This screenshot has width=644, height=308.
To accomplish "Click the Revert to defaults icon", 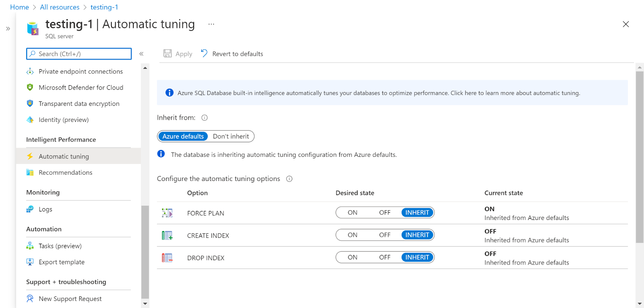I will click(x=204, y=53).
